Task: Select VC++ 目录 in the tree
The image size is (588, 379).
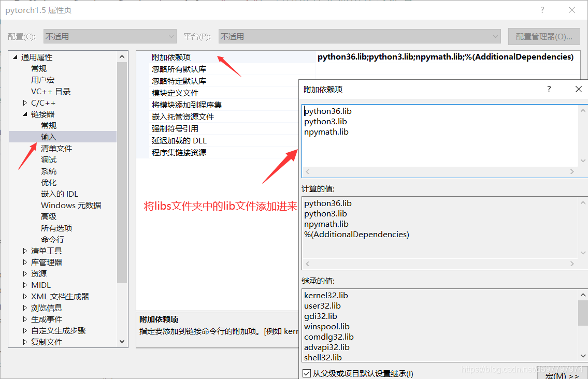Action: (51, 92)
